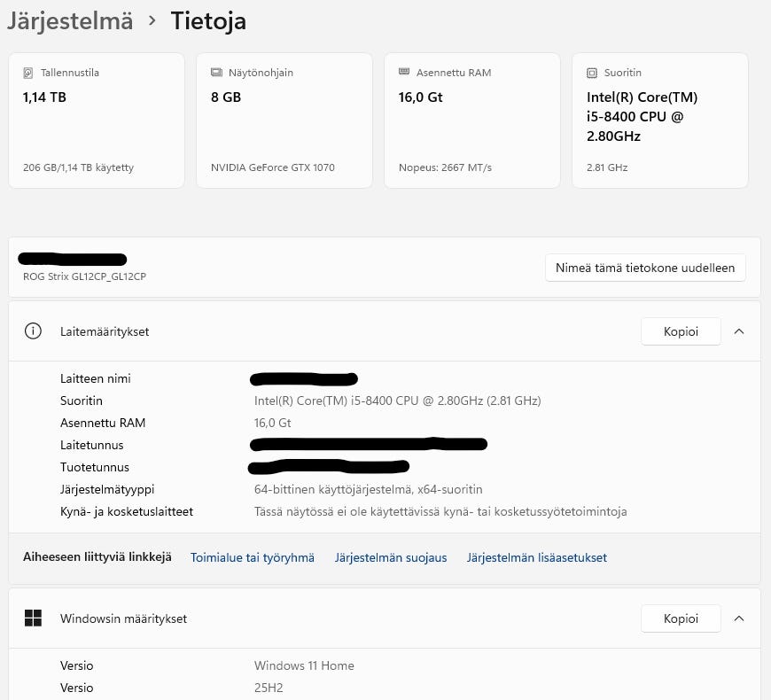Copy device specifications with Kopioi button
771x700 pixels.
(681, 331)
